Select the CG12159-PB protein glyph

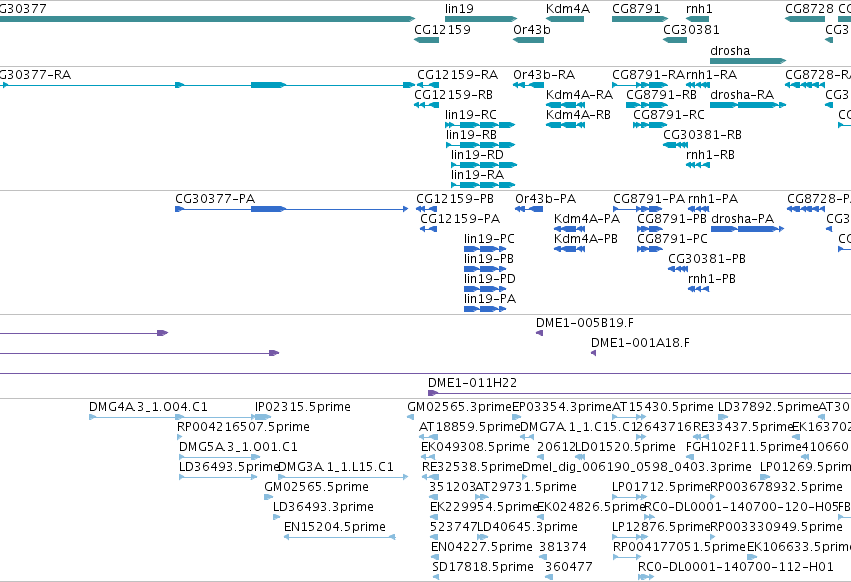(x=427, y=209)
